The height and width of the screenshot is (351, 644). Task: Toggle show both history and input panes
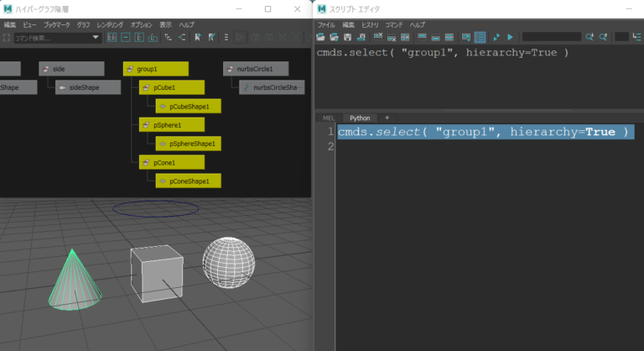pos(449,37)
